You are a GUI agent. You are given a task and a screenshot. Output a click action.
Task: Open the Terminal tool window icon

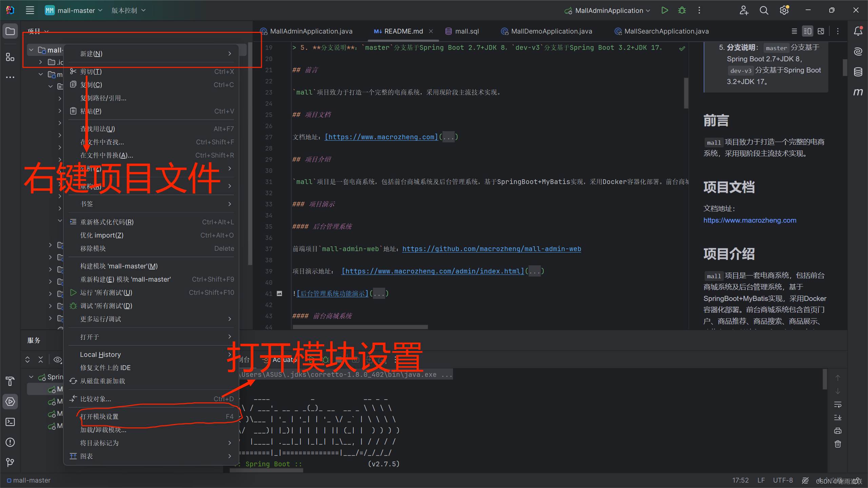click(10, 422)
